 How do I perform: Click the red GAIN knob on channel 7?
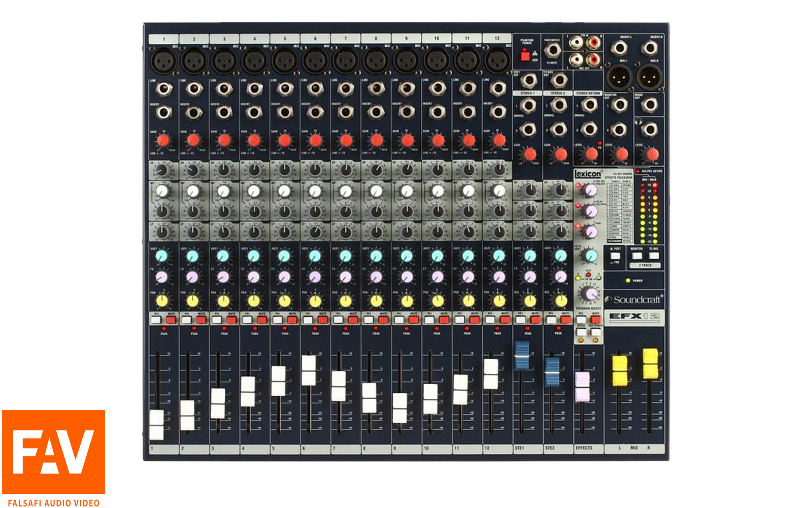coord(346,140)
